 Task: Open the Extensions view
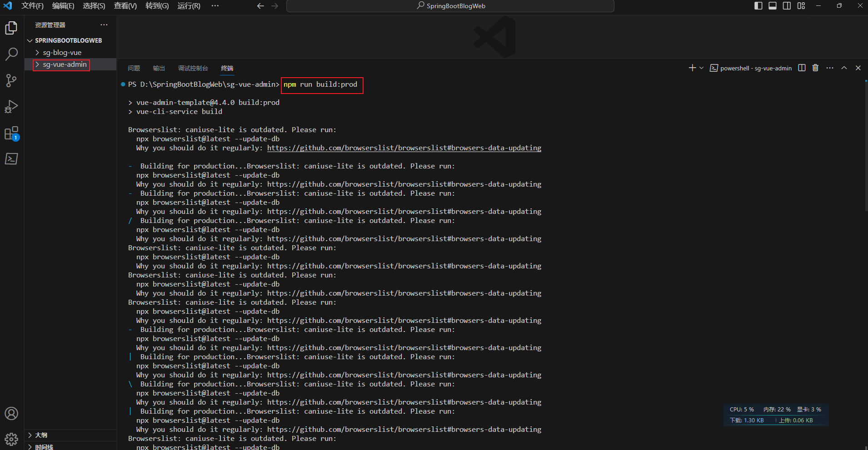pyautogui.click(x=11, y=133)
